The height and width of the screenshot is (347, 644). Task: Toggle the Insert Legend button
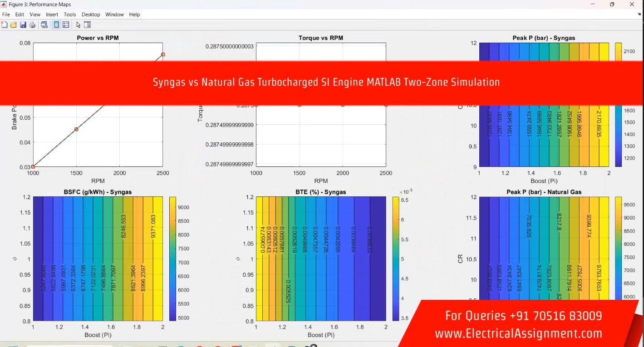point(66,25)
